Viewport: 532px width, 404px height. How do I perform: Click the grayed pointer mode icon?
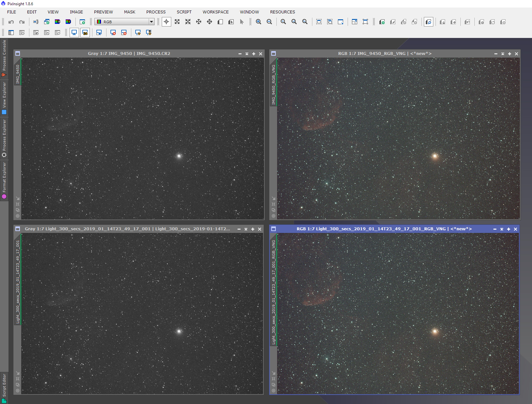click(x=242, y=22)
